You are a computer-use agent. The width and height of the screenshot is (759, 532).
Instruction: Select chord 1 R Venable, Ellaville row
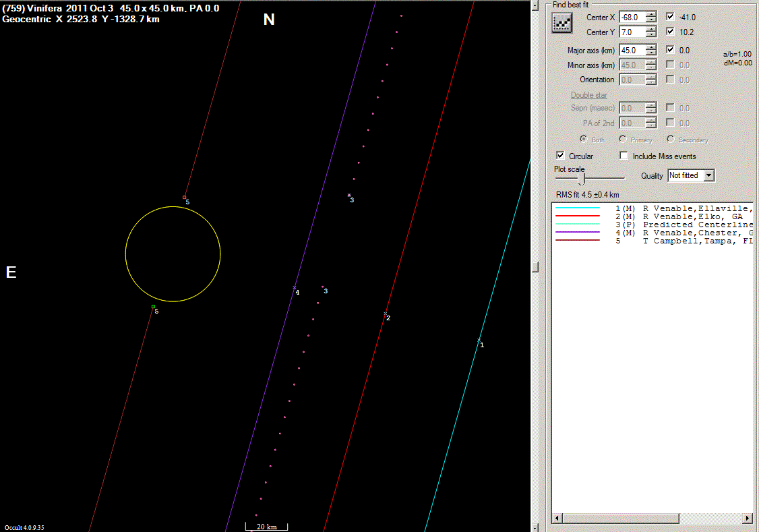(652, 208)
